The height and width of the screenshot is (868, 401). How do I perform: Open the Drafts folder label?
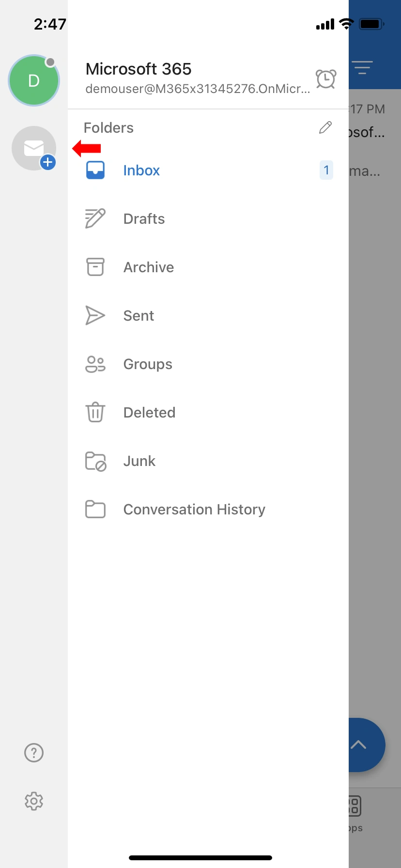pos(144,219)
